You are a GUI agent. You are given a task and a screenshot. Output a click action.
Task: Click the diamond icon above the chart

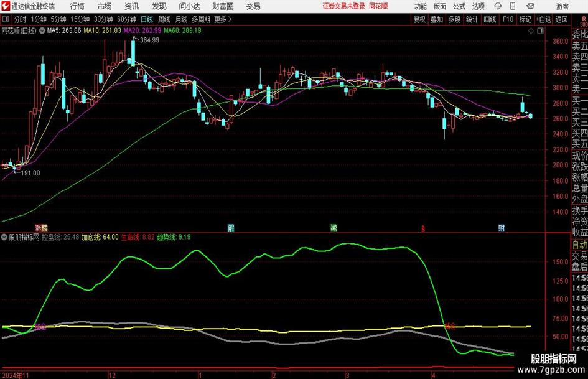531,31
